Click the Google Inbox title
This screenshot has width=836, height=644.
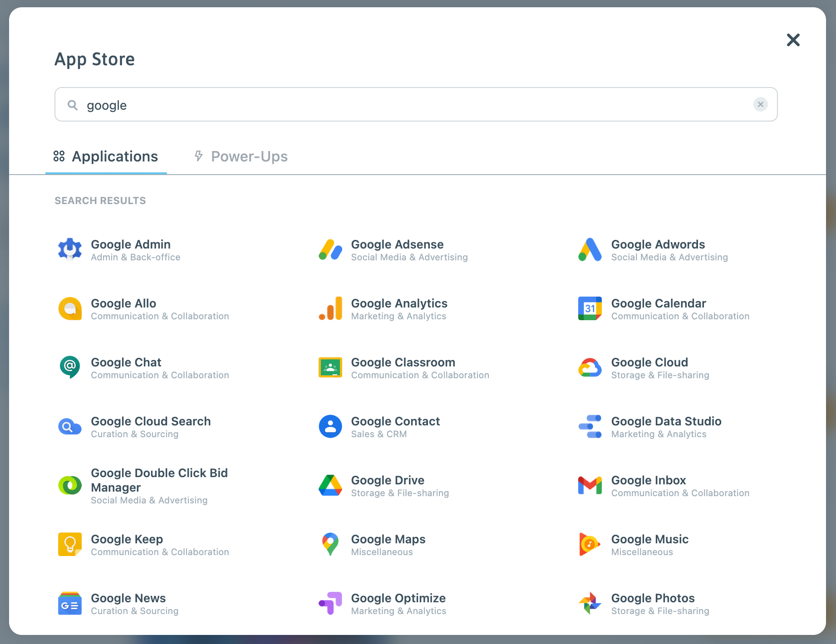[649, 480]
